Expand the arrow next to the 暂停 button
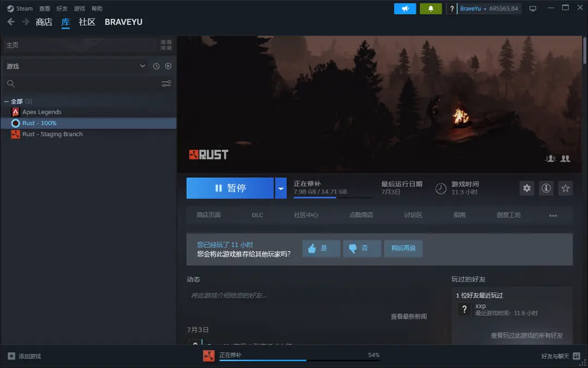 point(281,188)
